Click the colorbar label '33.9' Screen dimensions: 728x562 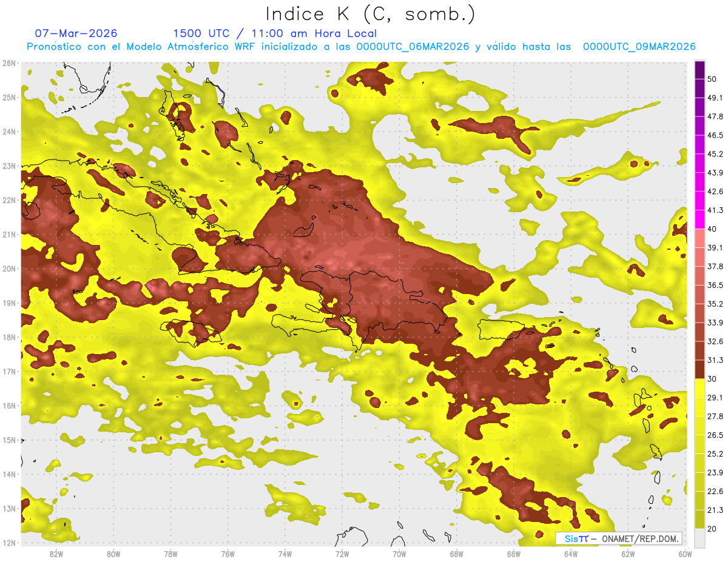[715, 323]
